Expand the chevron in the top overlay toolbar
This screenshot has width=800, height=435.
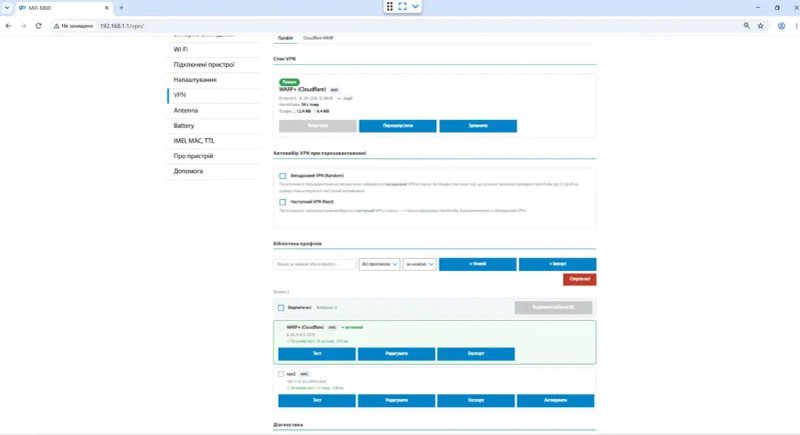tap(415, 6)
